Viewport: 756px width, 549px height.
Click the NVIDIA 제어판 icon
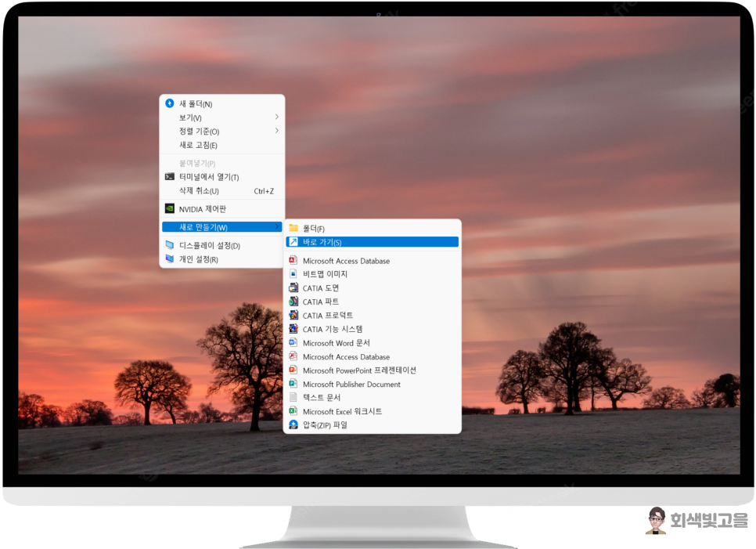coord(169,208)
